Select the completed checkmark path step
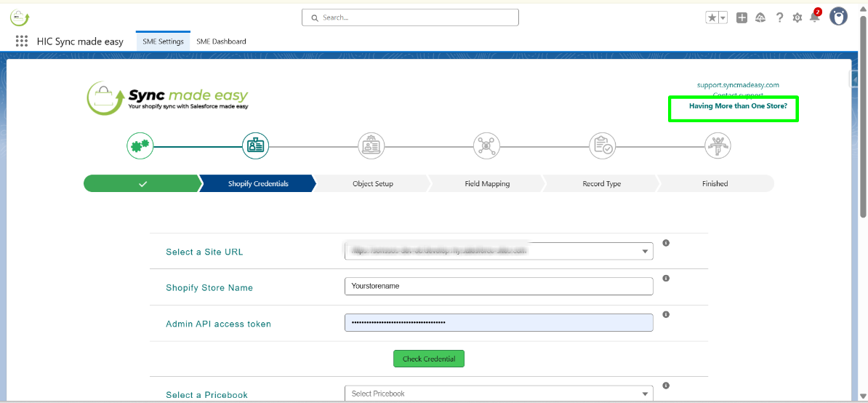Viewport: 868px width, 403px height. 142,184
